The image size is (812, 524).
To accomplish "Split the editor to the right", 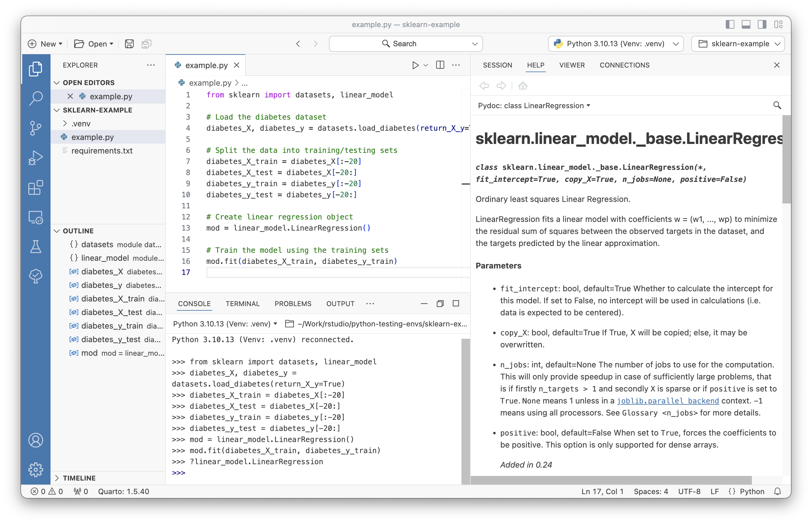I will point(440,65).
